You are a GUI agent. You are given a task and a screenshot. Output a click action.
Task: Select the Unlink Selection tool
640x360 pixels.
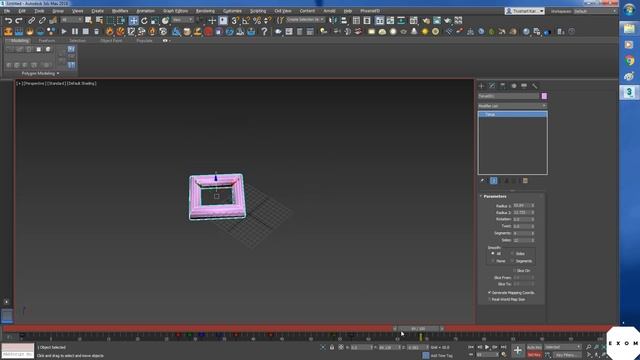point(42,20)
